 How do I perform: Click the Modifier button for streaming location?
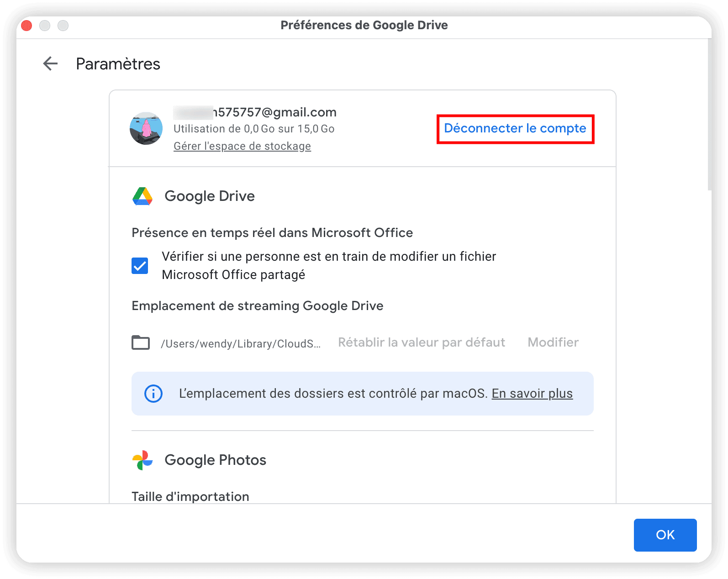tap(553, 342)
